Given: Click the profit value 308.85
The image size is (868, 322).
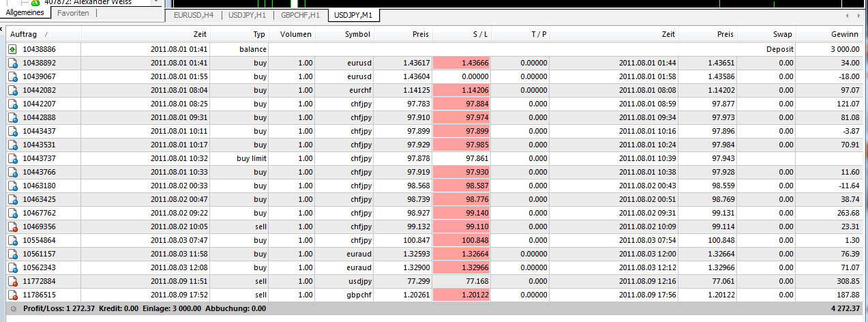Looking at the screenshot, I should tap(848, 282).
